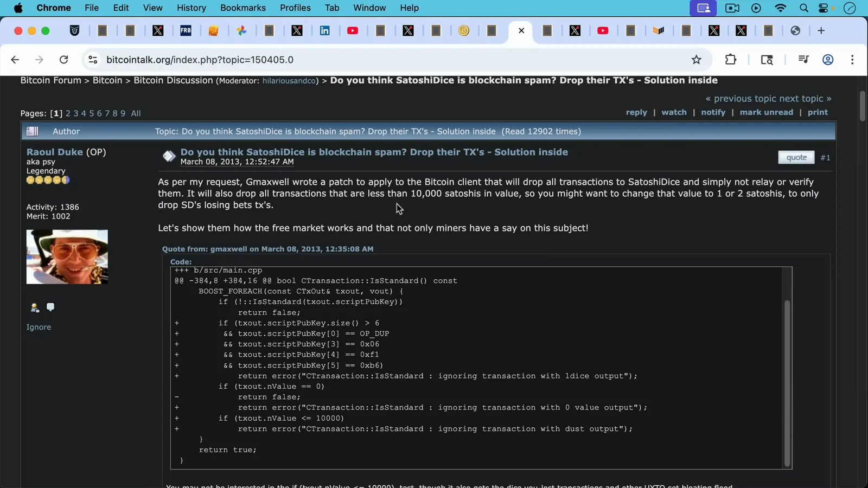Click the code box vertical scrollbar

tap(787, 382)
